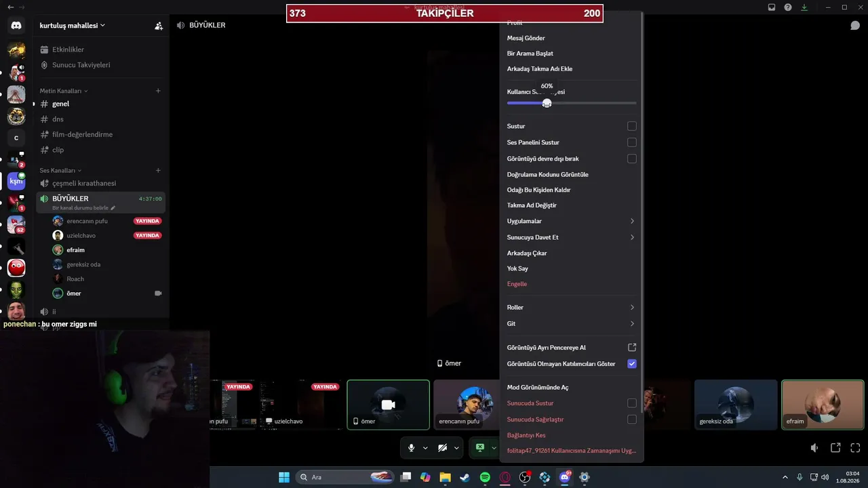Turn on the camera in the call controls
This screenshot has width=868, height=488.
click(442, 448)
